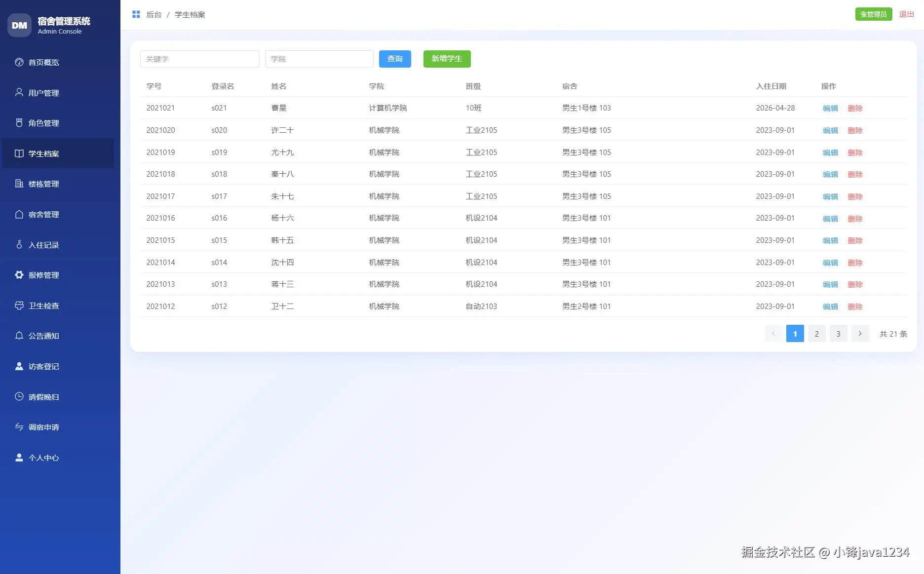
Task: Click the 卫生检查 icon in sidebar
Action: tap(19, 306)
